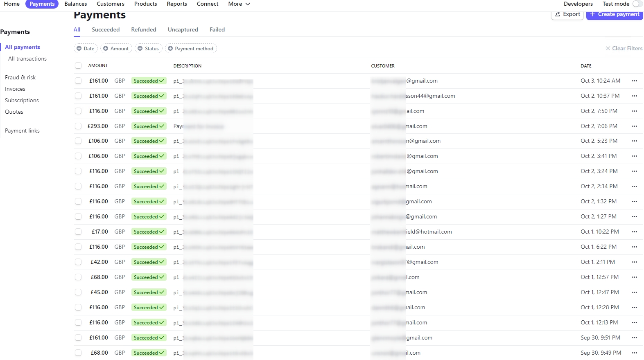Screen dimensions: 644x360
Task: Check the select-all checkbox in table header
Action: (x=78, y=66)
